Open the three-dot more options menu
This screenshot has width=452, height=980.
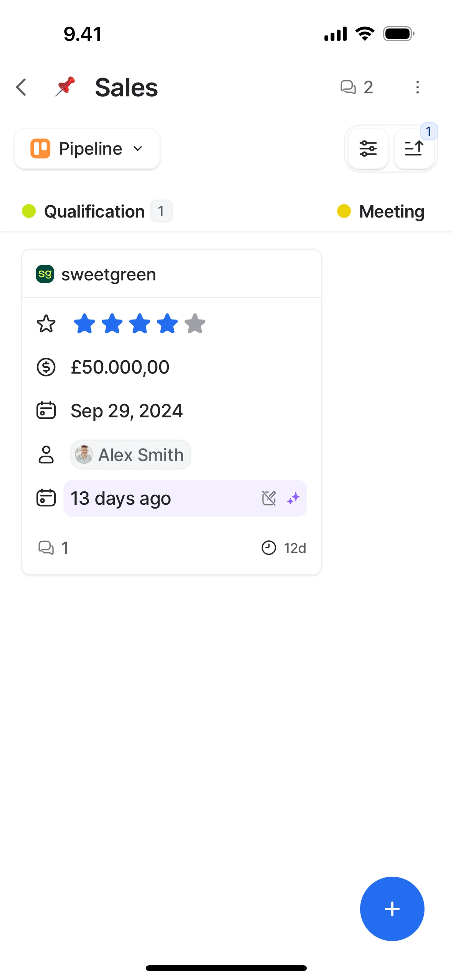coord(417,88)
